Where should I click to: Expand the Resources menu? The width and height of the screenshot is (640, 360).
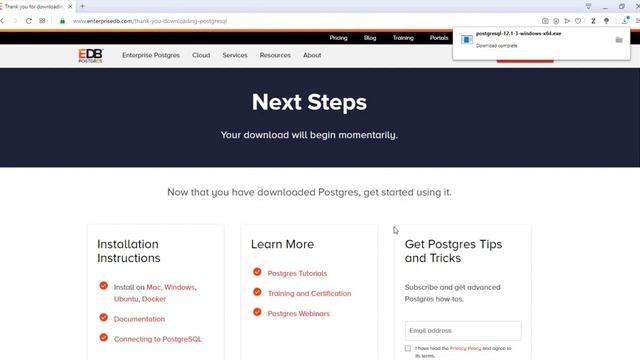(x=275, y=55)
